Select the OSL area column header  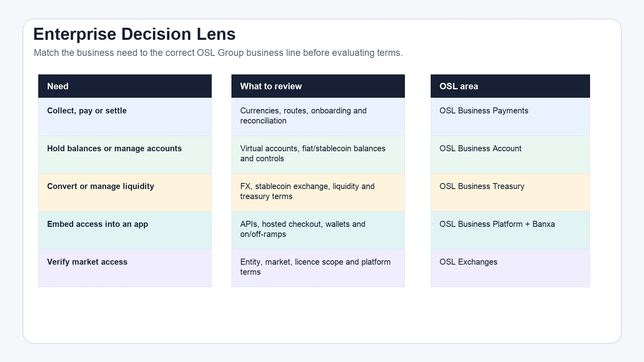click(x=510, y=86)
